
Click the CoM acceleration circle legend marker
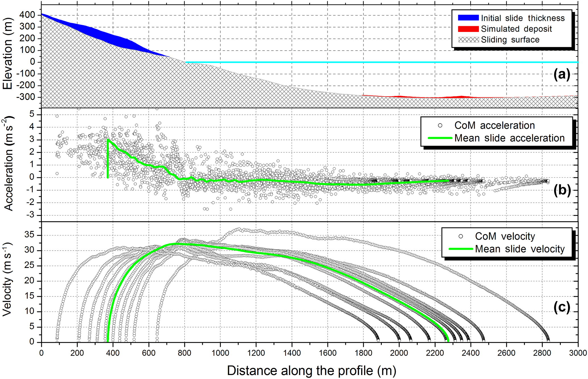point(440,125)
